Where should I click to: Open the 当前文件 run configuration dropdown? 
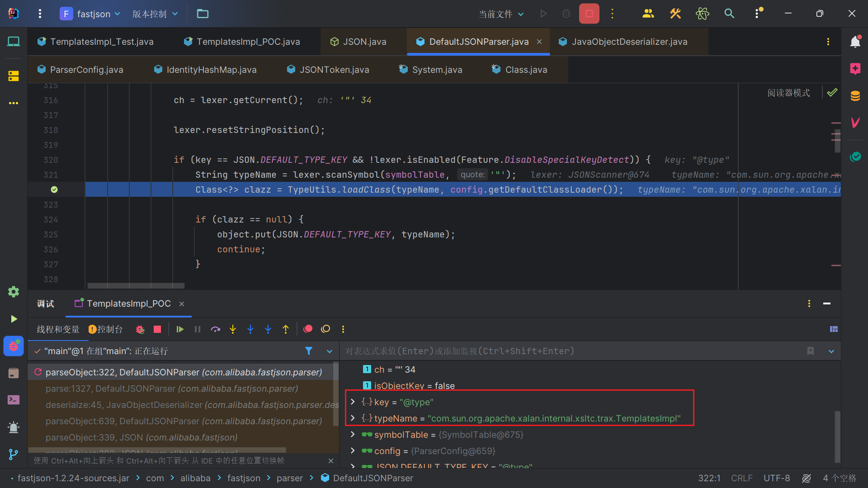(x=501, y=14)
